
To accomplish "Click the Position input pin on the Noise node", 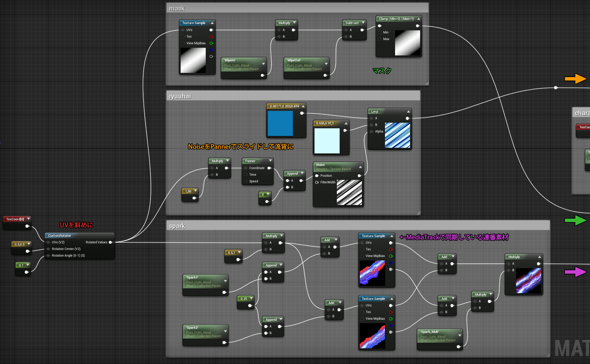I will pos(317,175).
